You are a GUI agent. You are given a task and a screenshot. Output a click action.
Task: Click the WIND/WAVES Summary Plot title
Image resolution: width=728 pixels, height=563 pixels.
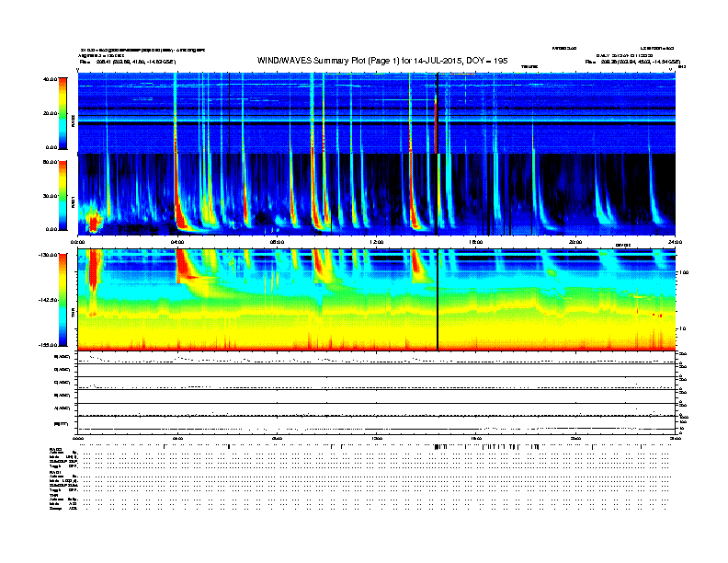click(x=382, y=61)
